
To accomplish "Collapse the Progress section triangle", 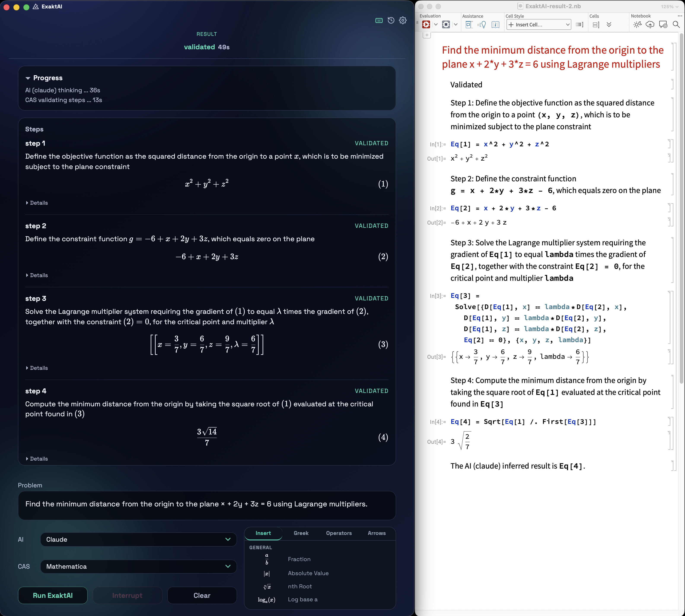I will 28,78.
